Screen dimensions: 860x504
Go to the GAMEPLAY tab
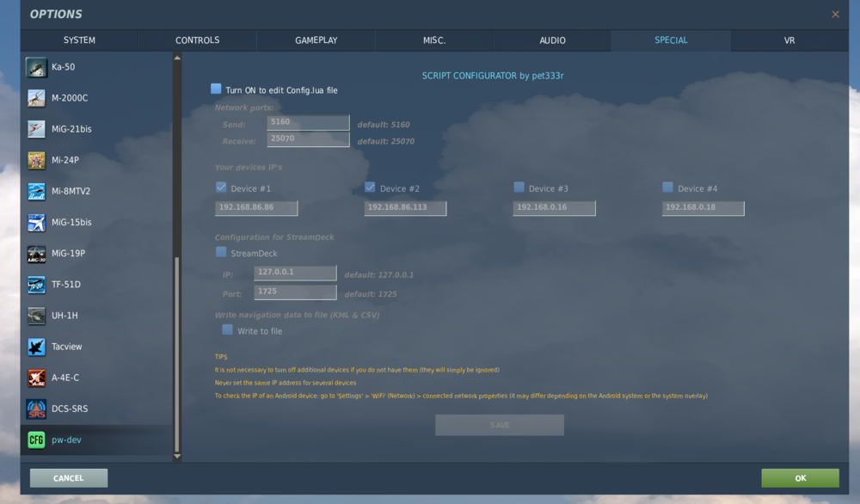(x=316, y=40)
